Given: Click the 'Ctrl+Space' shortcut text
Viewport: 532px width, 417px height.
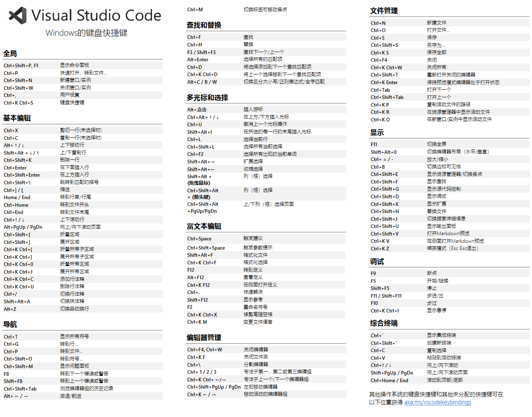Looking at the screenshot, I should click(x=199, y=239).
